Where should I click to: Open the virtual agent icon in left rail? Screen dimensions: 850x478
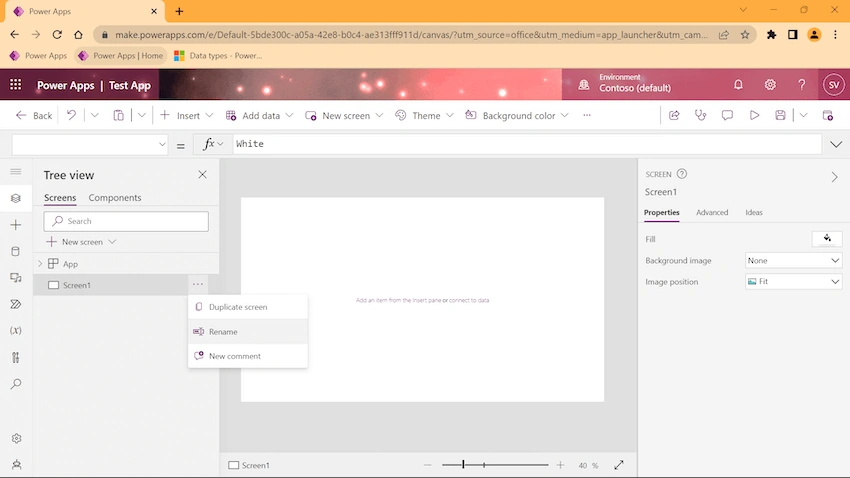point(16,464)
